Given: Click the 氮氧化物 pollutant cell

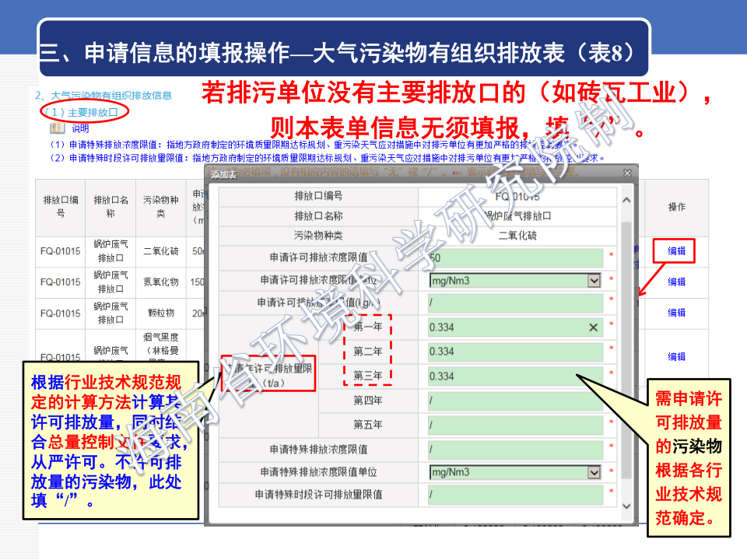Looking at the screenshot, I should tap(161, 282).
